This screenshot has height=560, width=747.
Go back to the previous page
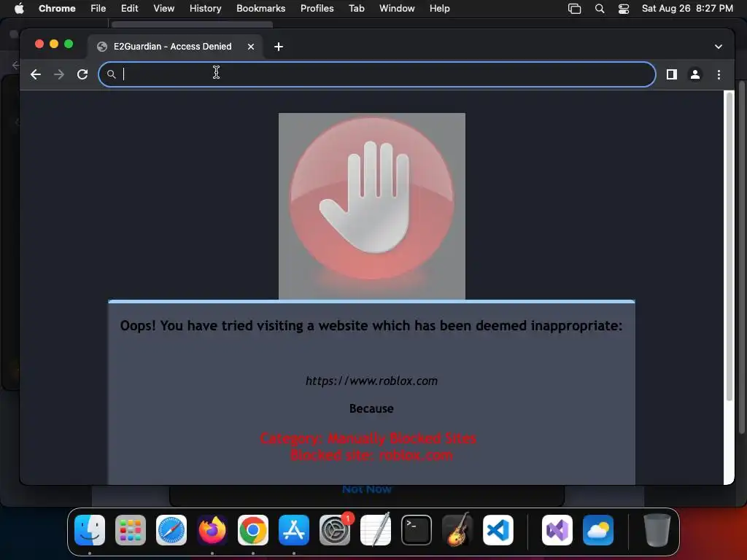[x=36, y=74]
